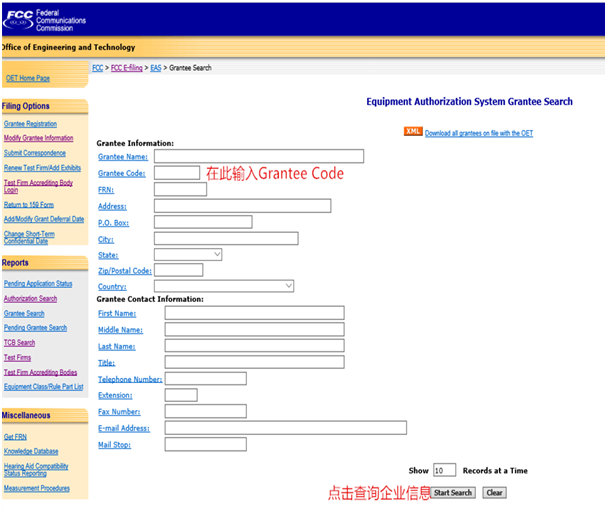Open OET Home Page link
Image resolution: width=607 pixels, height=514 pixels.
28,78
